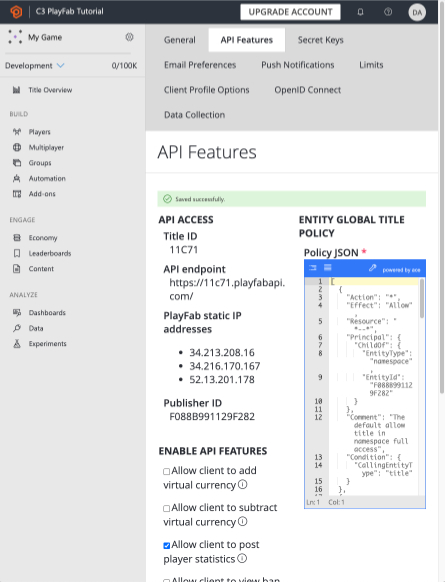This screenshot has height=582, width=445.
Task: Click the Data icon in sidebar
Action: click(17, 328)
